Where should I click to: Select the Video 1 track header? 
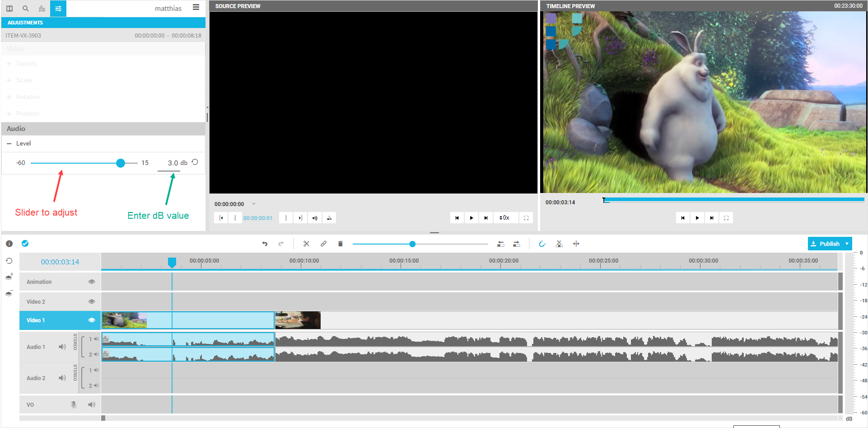[x=60, y=320]
